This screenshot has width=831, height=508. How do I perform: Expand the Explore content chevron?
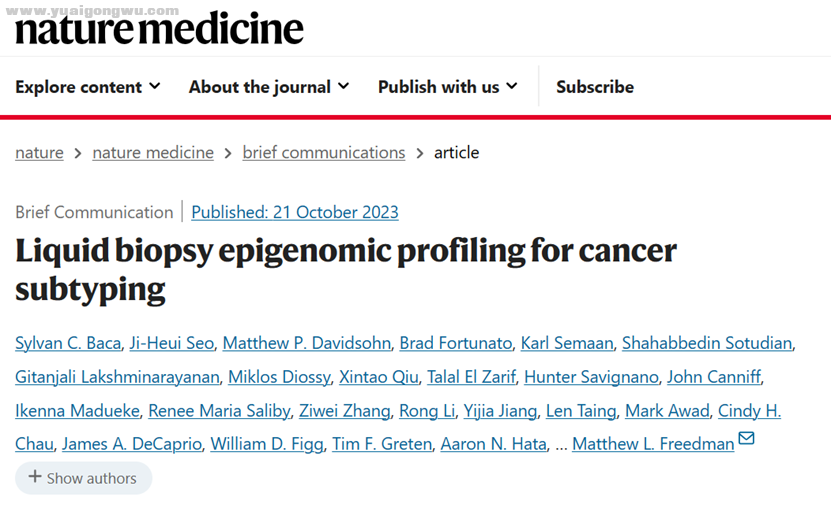[x=155, y=86]
